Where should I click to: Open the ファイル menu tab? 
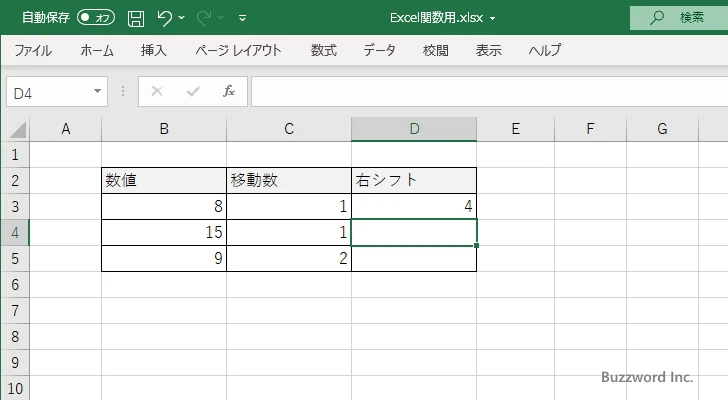33,50
